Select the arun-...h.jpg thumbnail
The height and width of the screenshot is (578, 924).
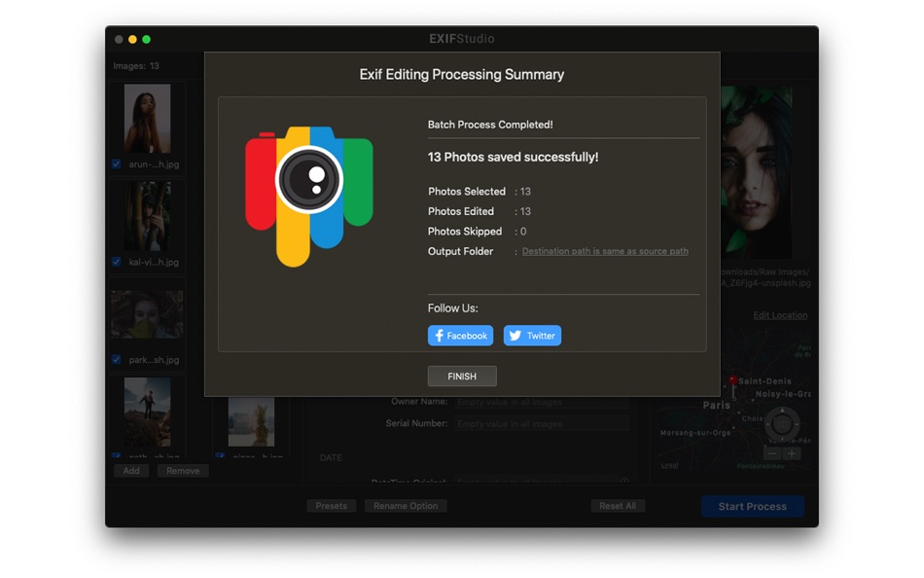click(147, 119)
